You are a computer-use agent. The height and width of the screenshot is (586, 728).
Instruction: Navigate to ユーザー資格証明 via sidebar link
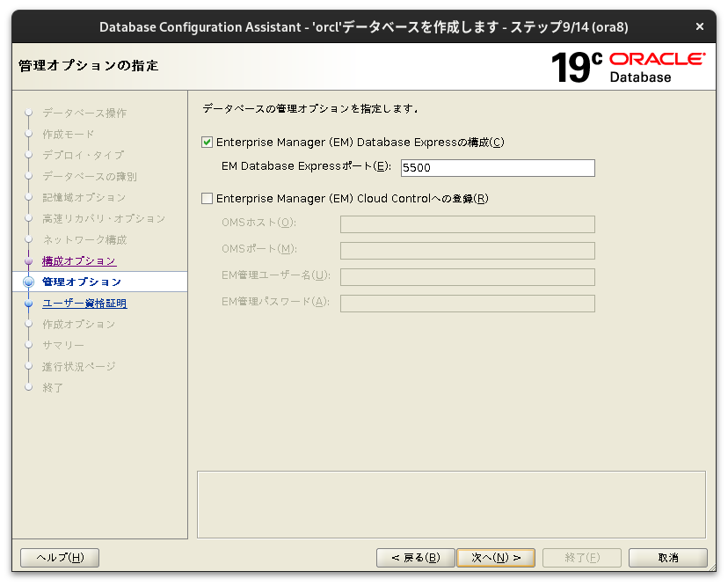84,303
